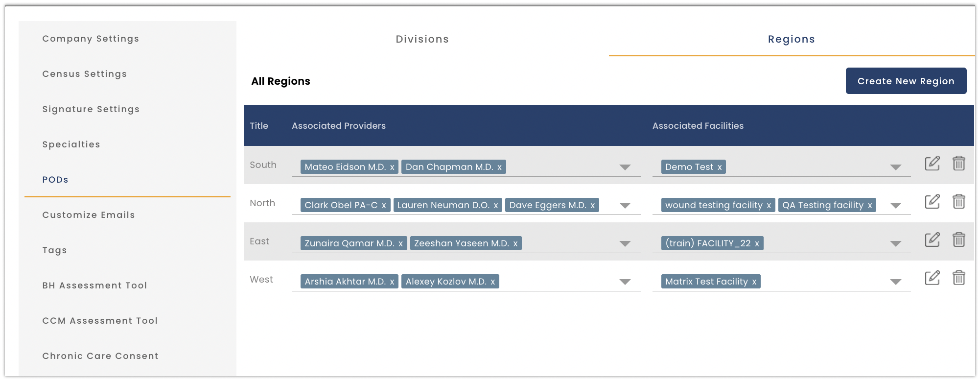Click the West region title
Viewport: 980px width, 381px height.
tap(261, 280)
